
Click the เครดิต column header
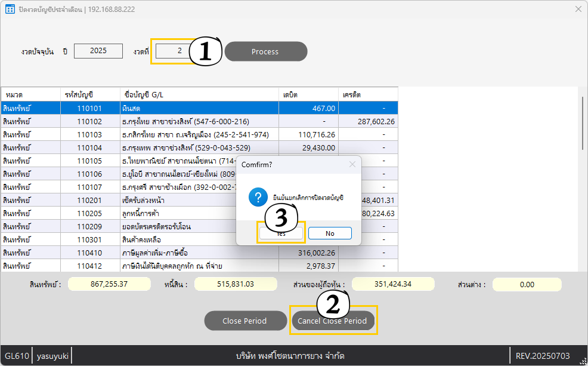click(368, 94)
